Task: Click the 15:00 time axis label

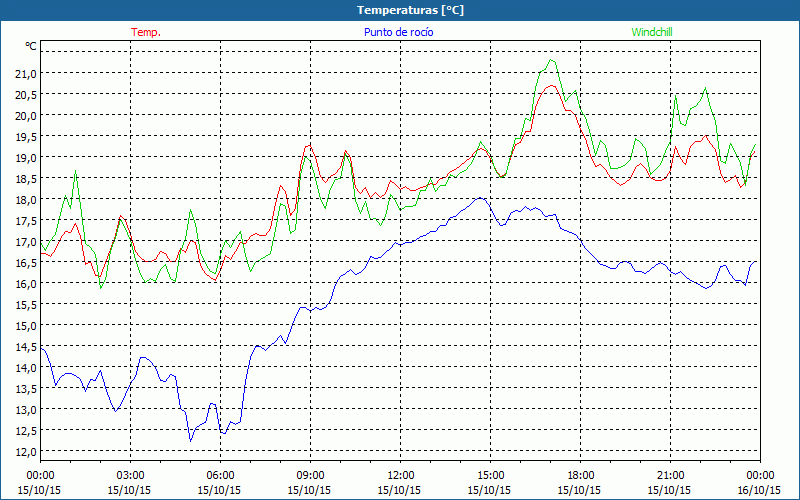Action: point(491,476)
